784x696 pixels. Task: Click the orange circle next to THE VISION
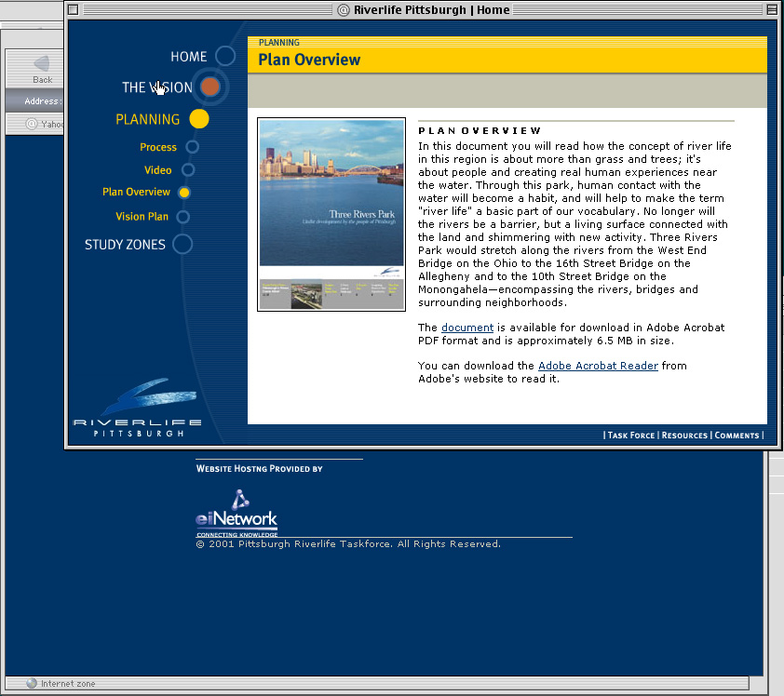210,87
